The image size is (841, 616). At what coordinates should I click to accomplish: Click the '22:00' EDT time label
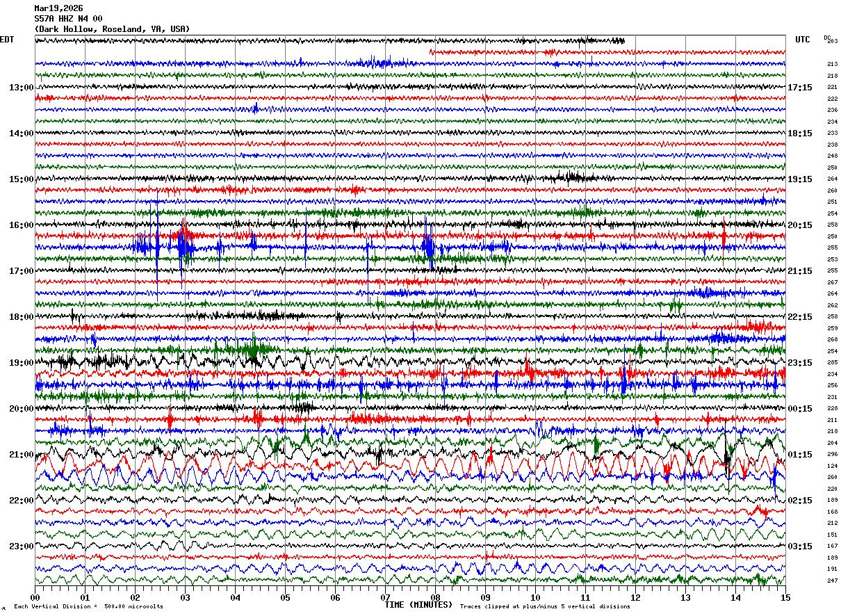21,501
